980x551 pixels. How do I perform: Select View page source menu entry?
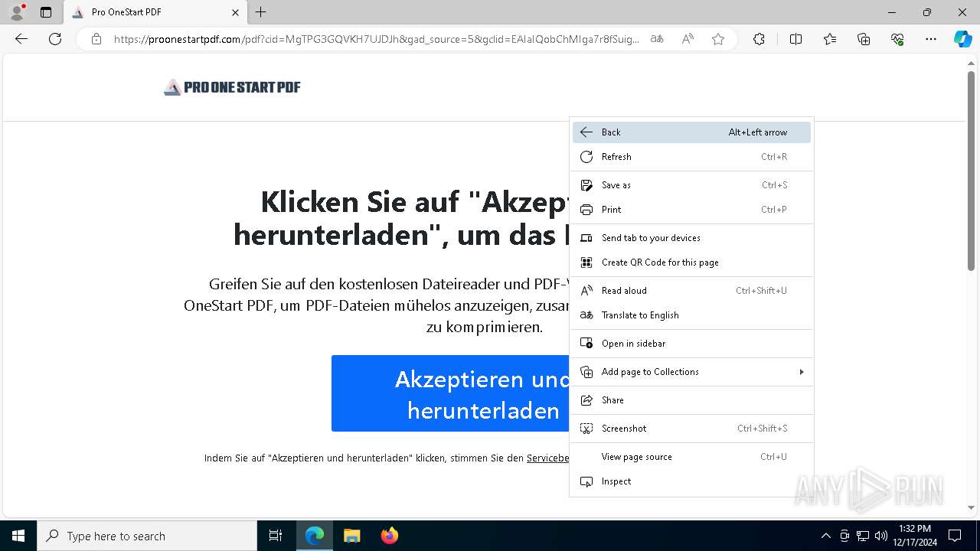point(691,457)
